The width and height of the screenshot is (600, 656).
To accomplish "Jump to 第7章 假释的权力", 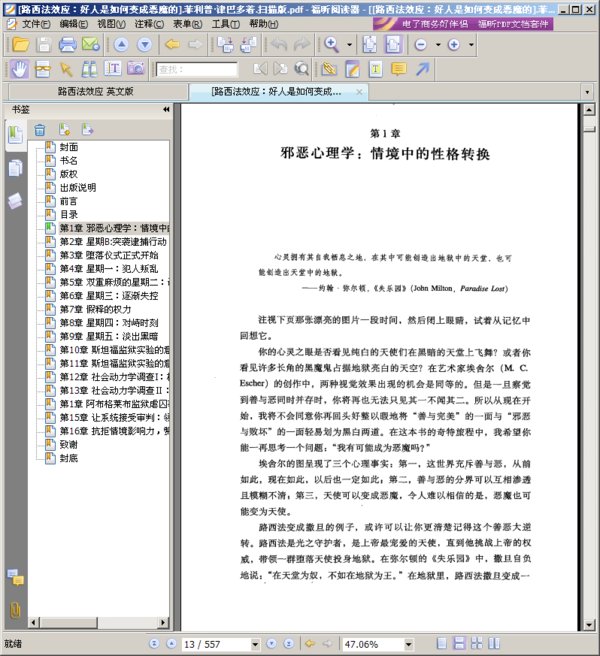I will coord(95,309).
